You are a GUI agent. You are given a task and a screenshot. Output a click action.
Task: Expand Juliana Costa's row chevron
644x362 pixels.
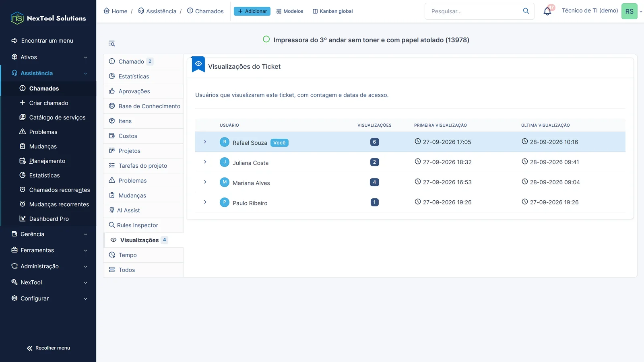[205, 162]
